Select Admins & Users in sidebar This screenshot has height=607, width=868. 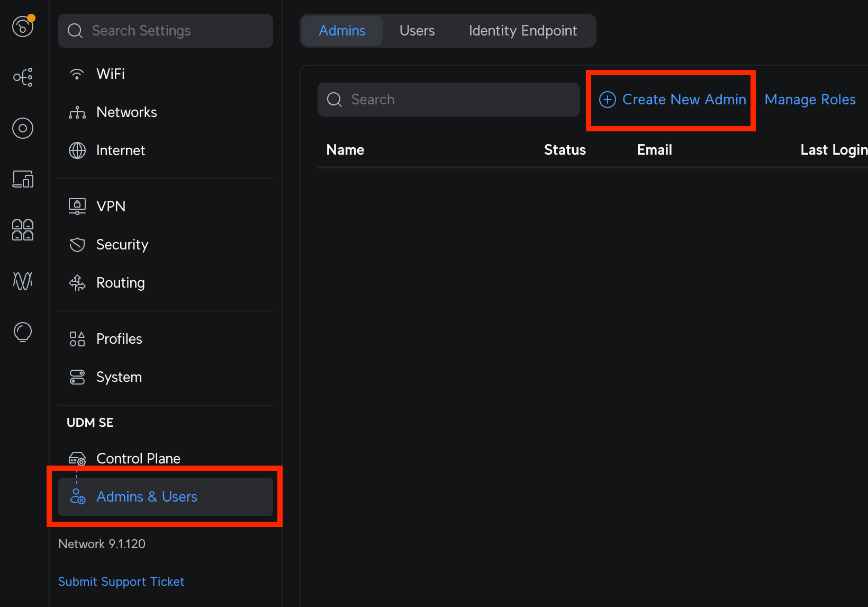click(x=147, y=497)
